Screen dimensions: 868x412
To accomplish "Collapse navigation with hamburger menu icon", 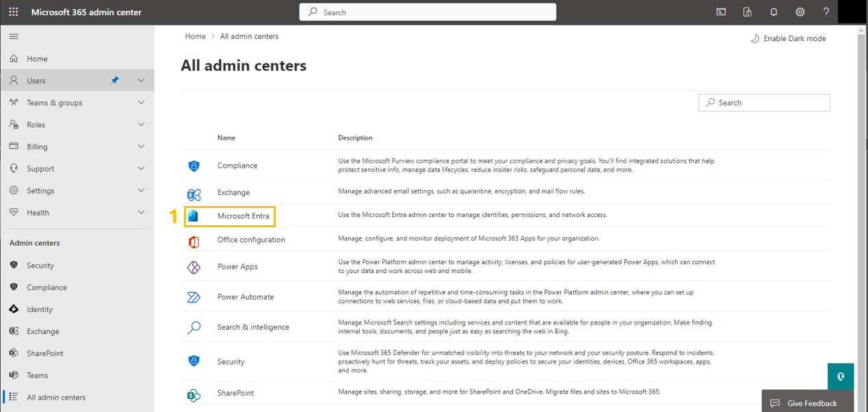I will point(14,36).
